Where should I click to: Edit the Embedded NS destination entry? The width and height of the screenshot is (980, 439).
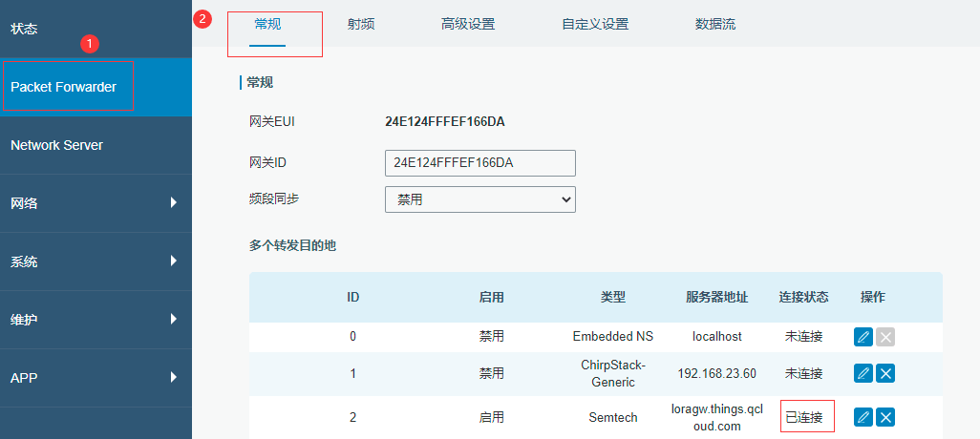point(863,337)
